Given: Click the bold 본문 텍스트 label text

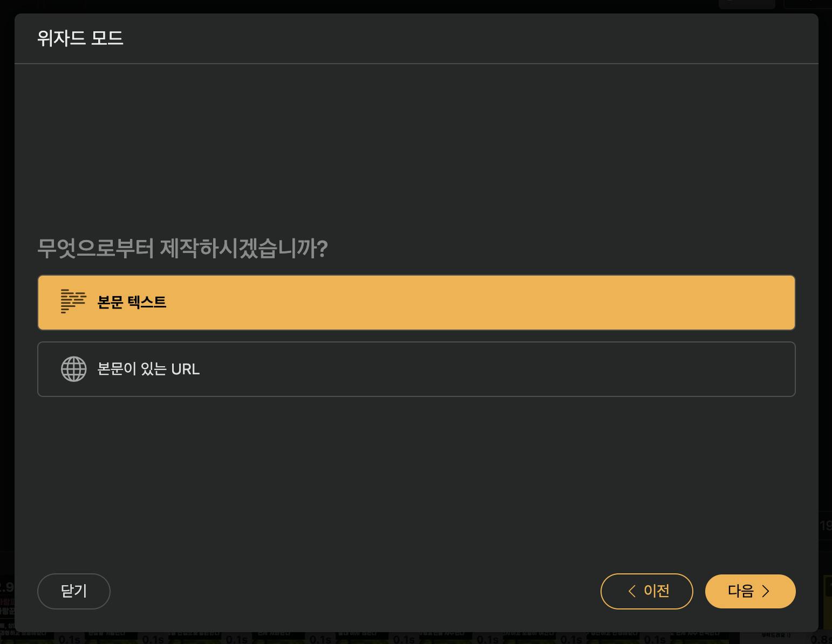Looking at the screenshot, I should [132, 302].
